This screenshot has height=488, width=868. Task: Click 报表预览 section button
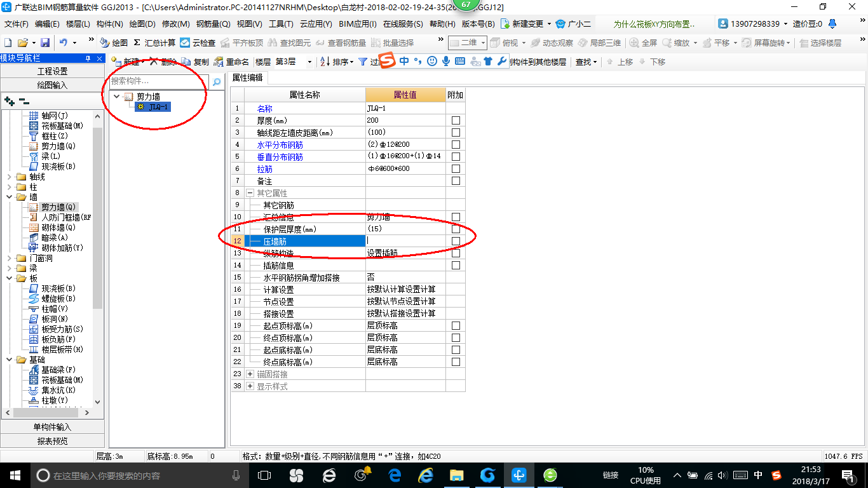pyautogui.click(x=52, y=441)
